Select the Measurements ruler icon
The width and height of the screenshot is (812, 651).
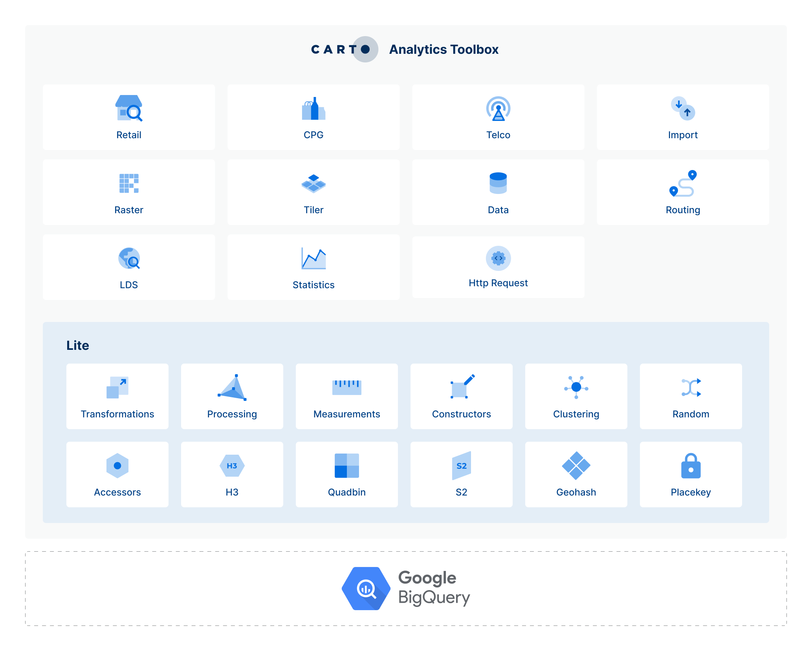pyautogui.click(x=346, y=387)
